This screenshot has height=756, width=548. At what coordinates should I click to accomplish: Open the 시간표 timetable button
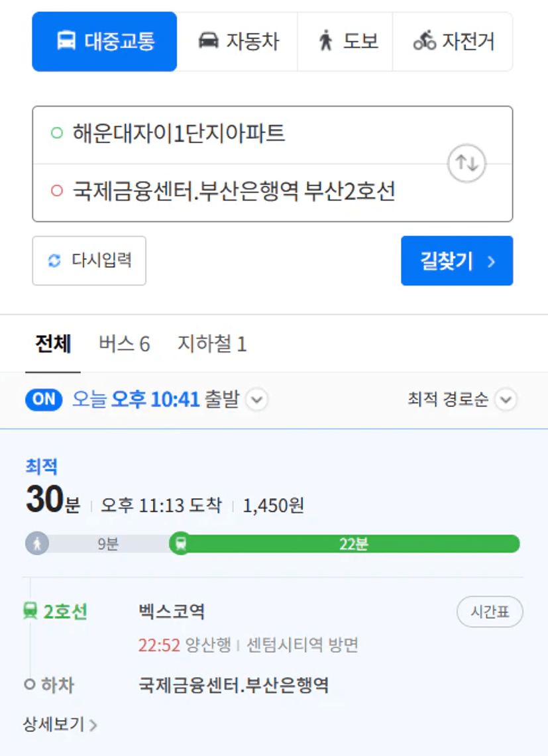tap(490, 612)
